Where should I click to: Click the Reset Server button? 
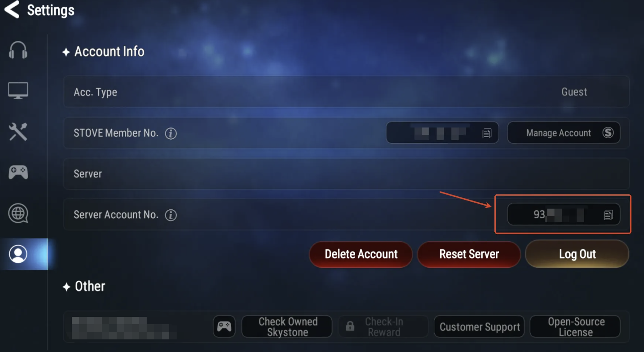coord(469,254)
